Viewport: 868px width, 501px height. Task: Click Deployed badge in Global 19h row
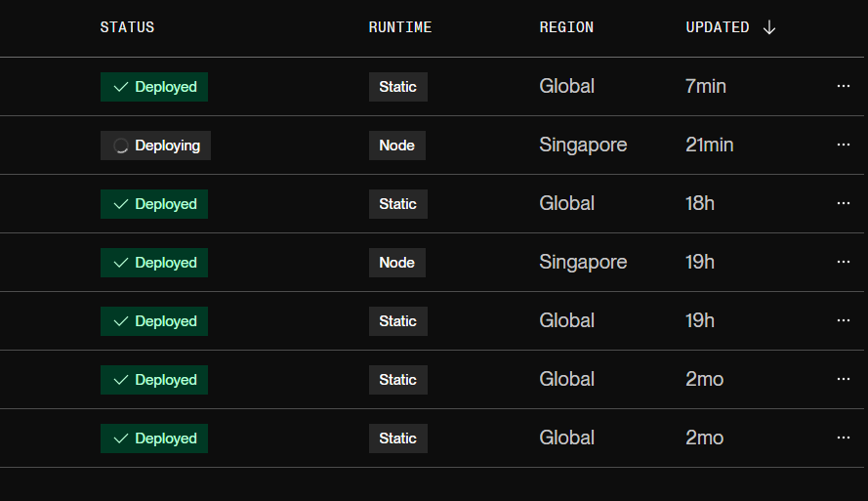point(154,321)
